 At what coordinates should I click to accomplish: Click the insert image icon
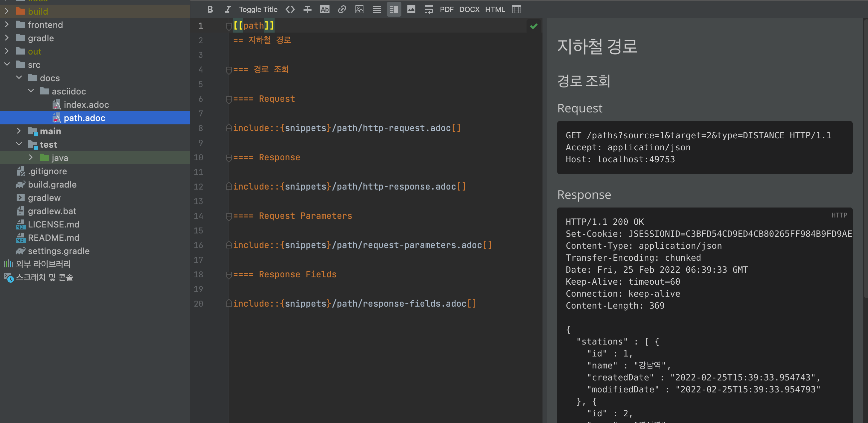coord(359,9)
